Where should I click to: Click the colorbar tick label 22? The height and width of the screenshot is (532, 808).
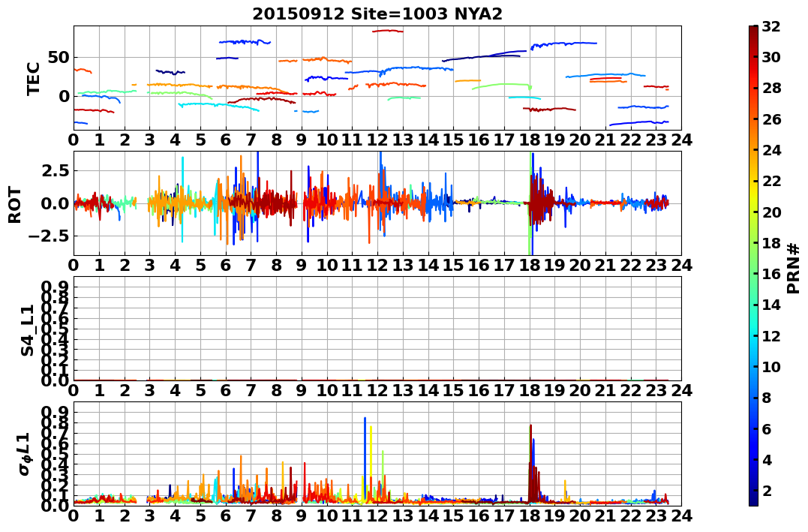[x=771, y=181]
